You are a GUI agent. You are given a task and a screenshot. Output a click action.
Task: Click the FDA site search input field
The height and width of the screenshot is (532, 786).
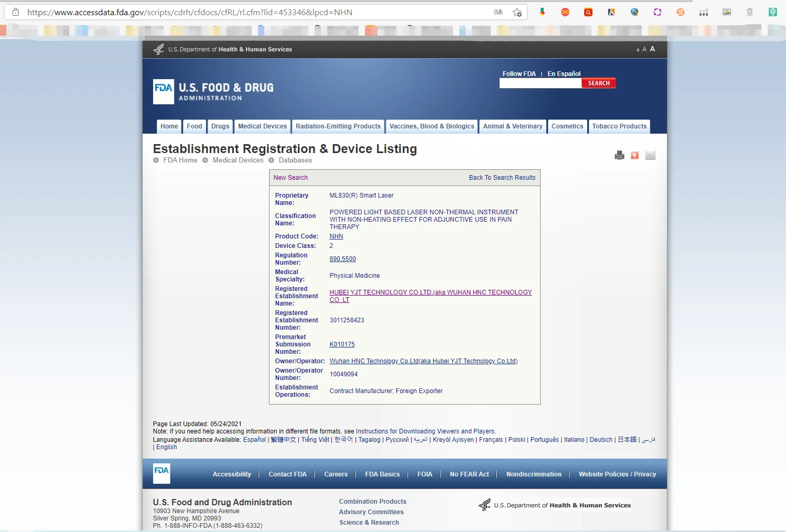point(541,83)
